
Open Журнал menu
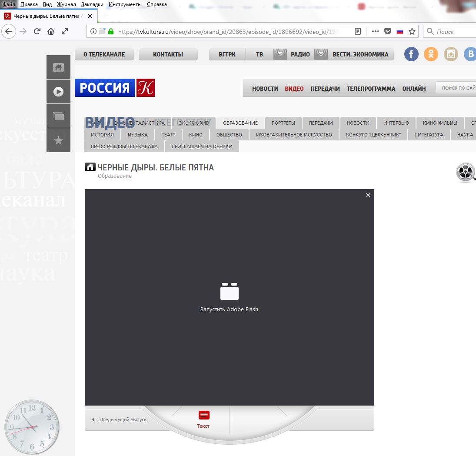click(66, 4)
